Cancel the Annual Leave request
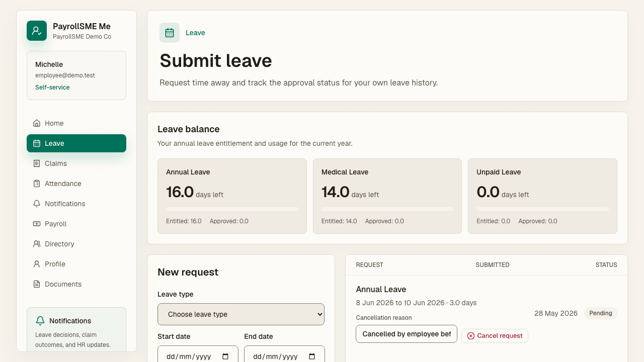Image resolution: width=644 pixels, height=362 pixels. (x=495, y=336)
